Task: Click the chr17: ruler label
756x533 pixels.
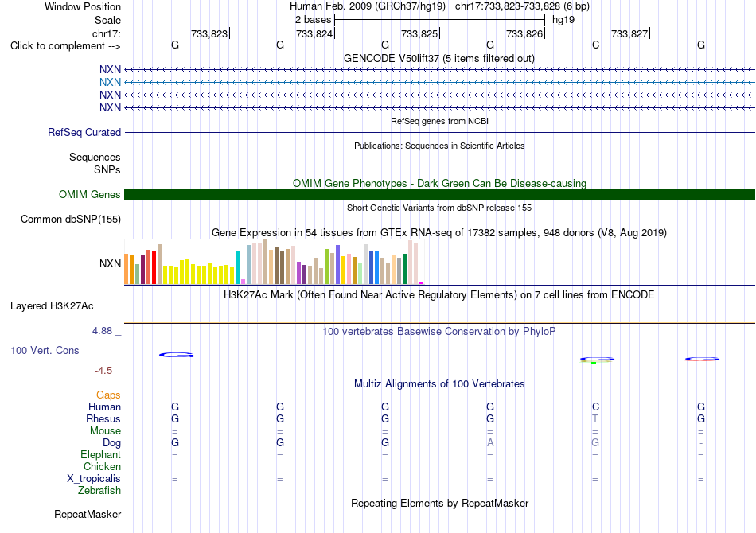Action: tap(106, 33)
